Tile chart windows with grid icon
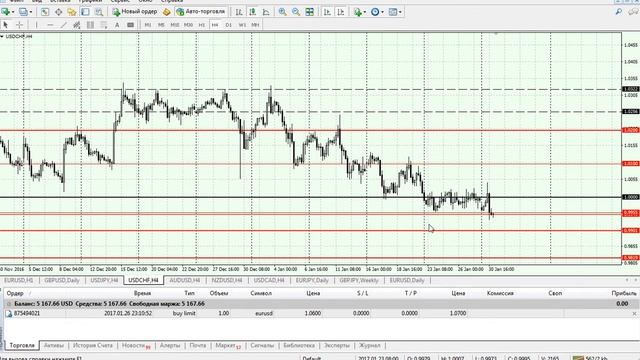The width and height of the screenshot is (640, 360). [x=309, y=12]
